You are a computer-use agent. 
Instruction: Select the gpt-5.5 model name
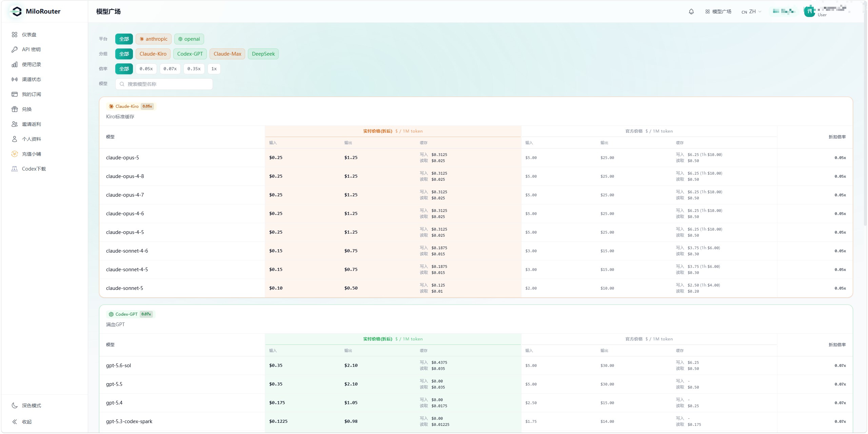coord(114,384)
